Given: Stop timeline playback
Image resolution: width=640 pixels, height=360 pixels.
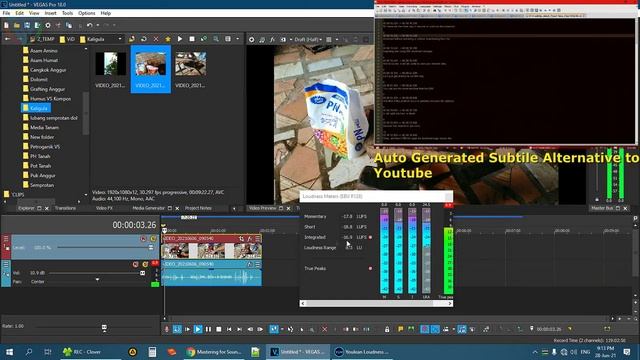Looking at the screenshot, I should (219, 329).
